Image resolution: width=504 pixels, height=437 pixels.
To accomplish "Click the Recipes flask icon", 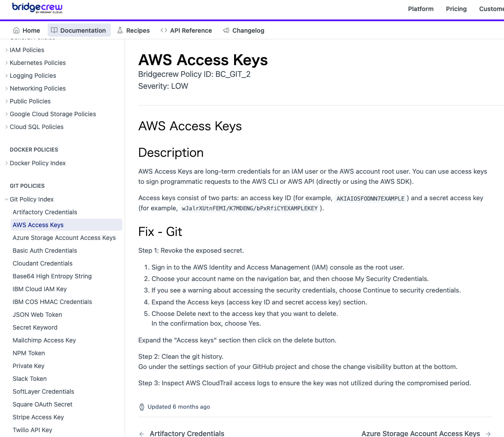I will (x=120, y=30).
